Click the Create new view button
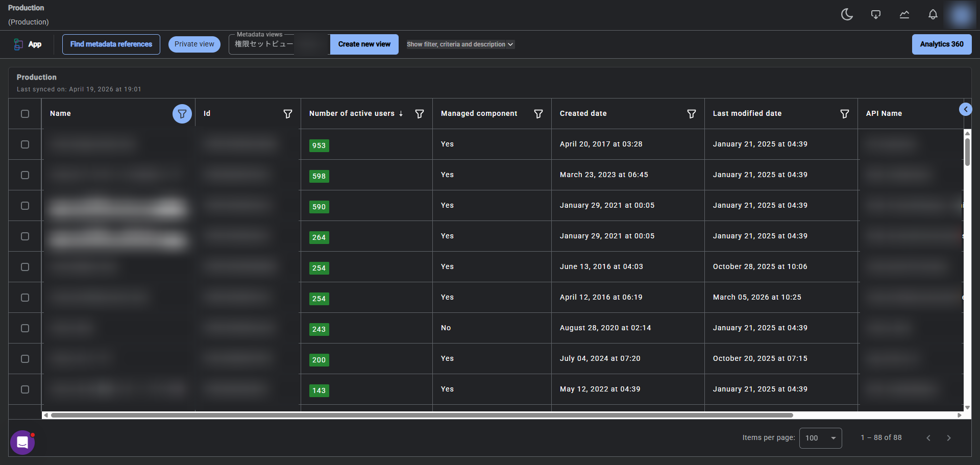 click(364, 44)
